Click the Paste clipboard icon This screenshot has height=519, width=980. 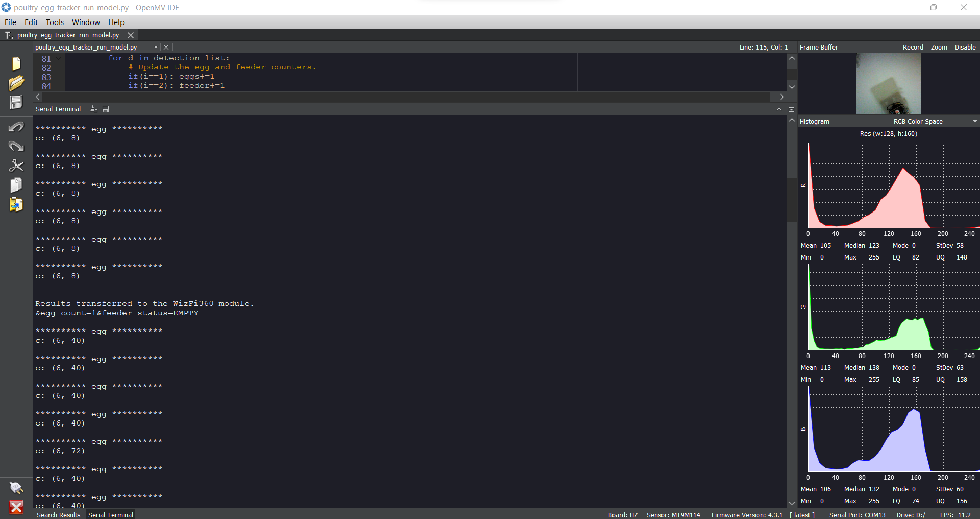pyautogui.click(x=16, y=204)
